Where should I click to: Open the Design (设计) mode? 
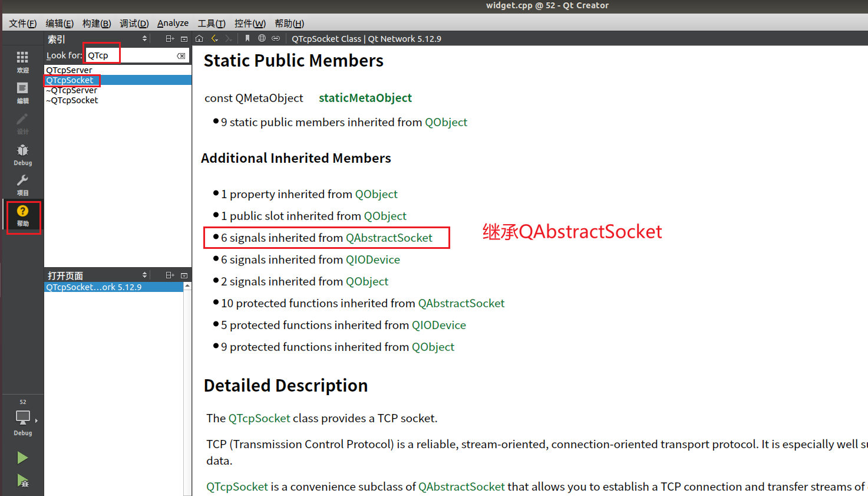[x=22, y=123]
